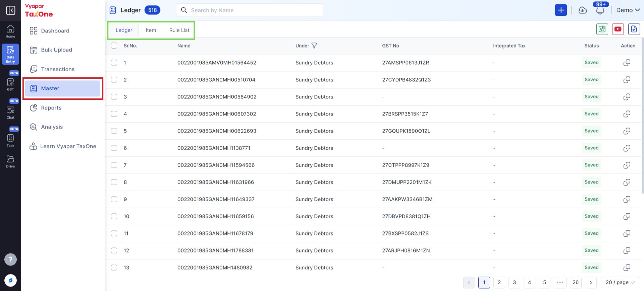The width and height of the screenshot is (644, 291).
Task: Click the copy action icon for row 1
Action: (627, 63)
